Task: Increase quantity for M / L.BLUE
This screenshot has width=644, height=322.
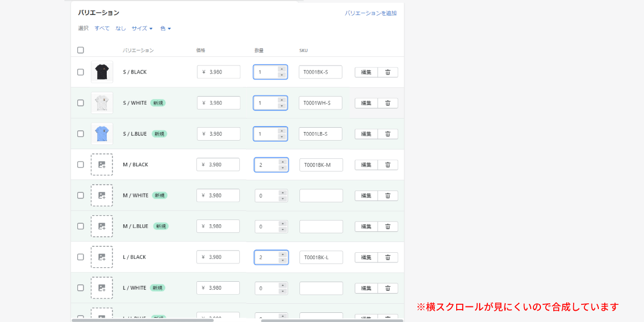Action: (283, 223)
